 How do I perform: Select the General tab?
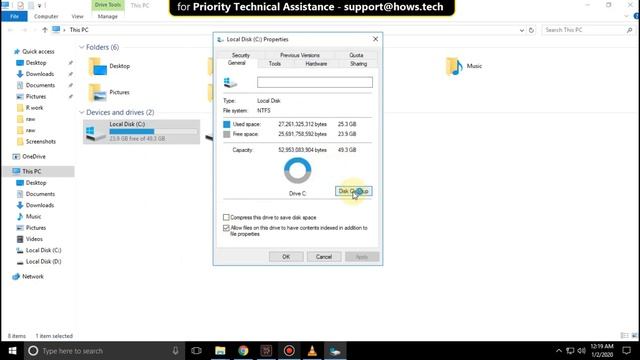tap(237, 63)
